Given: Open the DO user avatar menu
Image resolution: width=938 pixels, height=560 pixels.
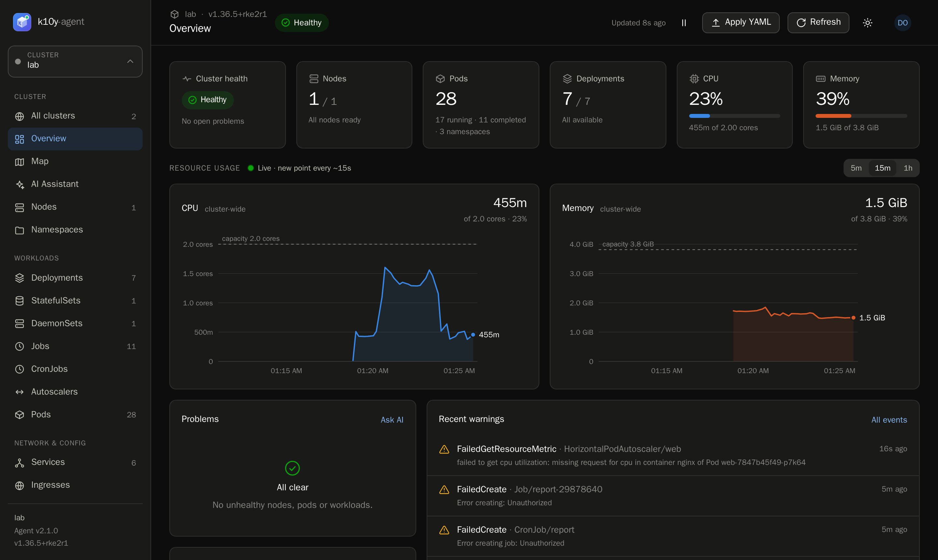Looking at the screenshot, I should [902, 23].
